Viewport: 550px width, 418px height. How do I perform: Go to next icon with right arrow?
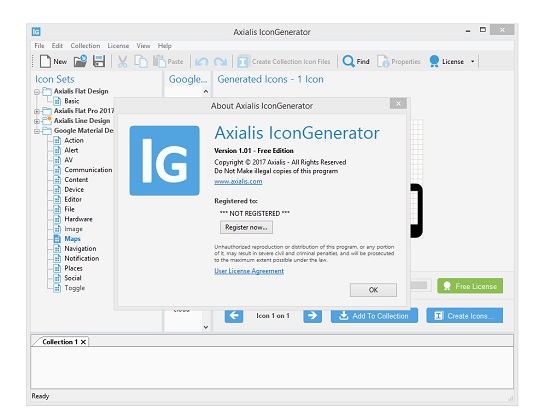(312, 316)
